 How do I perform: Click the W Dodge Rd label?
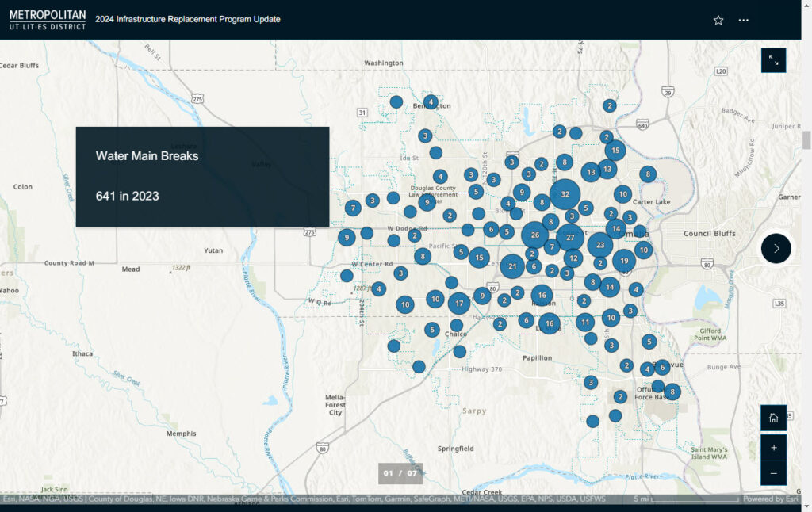tap(407, 228)
